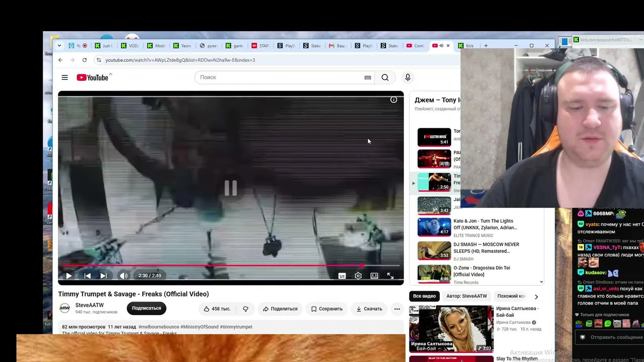Click the YouTube search magnifier button
The height and width of the screenshot is (362, 644).
385,77
